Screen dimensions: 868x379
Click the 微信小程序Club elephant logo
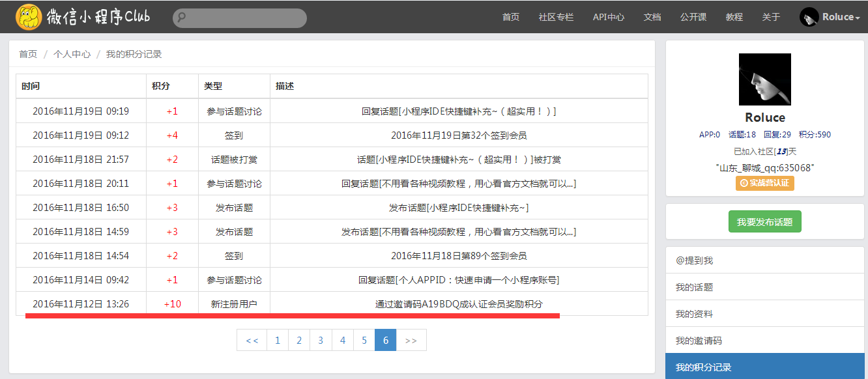(29, 17)
